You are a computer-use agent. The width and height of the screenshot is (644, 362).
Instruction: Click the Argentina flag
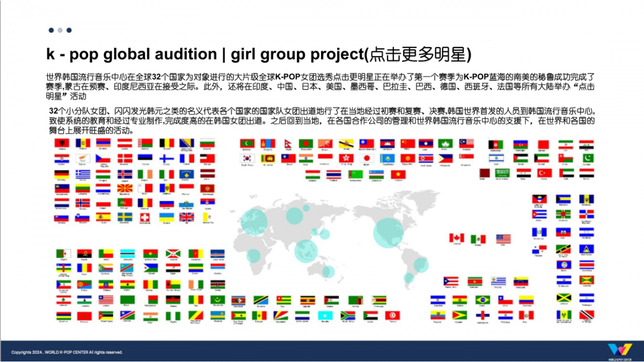[437, 299]
